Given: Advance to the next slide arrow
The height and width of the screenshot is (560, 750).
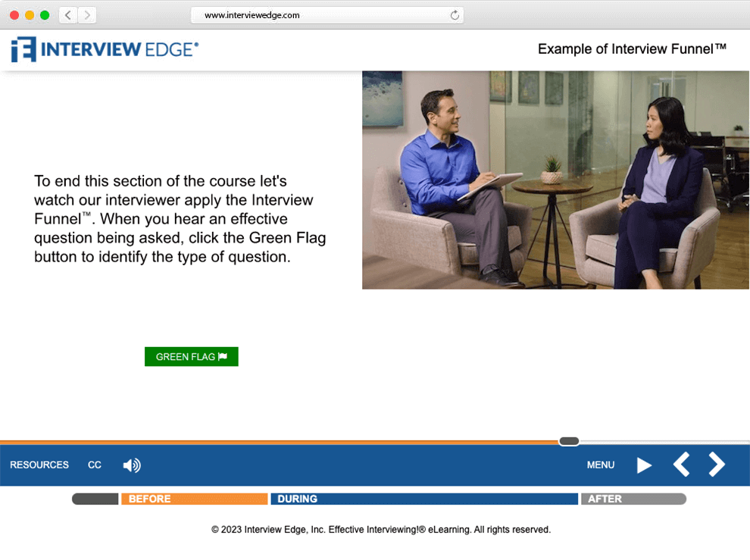Looking at the screenshot, I should tap(717, 465).
